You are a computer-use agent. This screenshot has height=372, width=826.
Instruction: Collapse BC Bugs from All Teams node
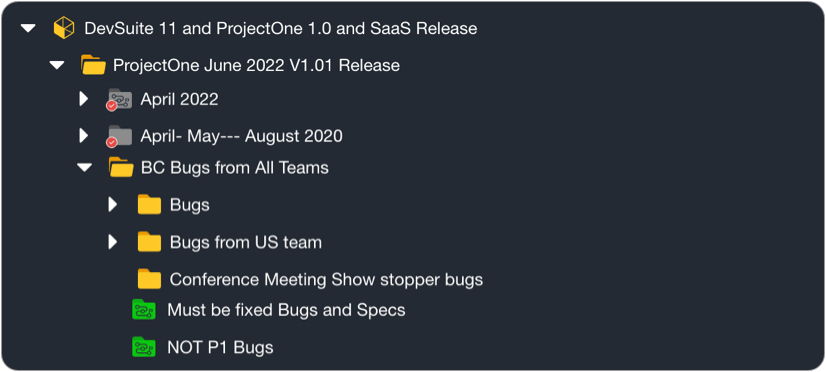(84, 168)
